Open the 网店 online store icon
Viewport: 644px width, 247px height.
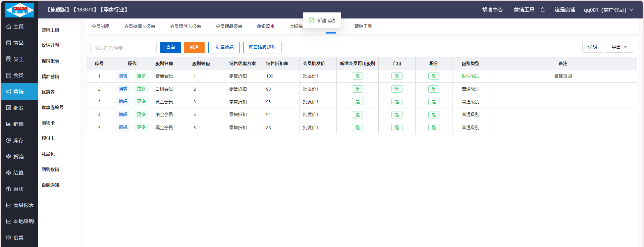[9, 189]
